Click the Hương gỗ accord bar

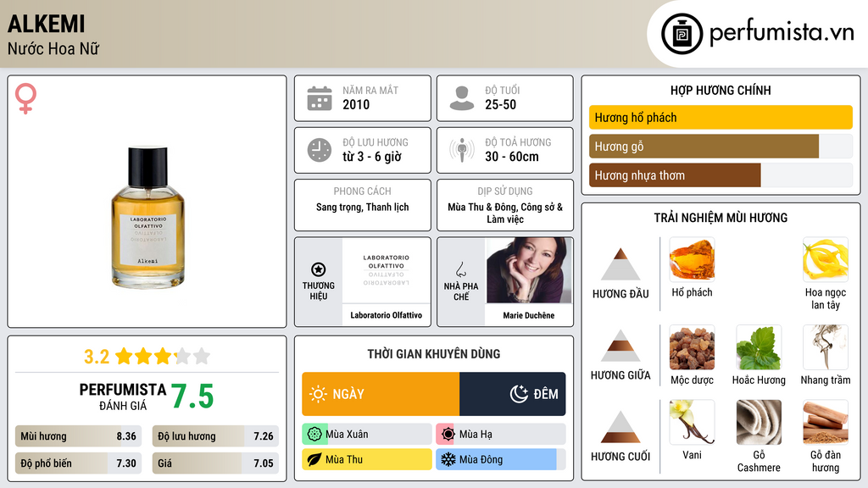[721, 147]
